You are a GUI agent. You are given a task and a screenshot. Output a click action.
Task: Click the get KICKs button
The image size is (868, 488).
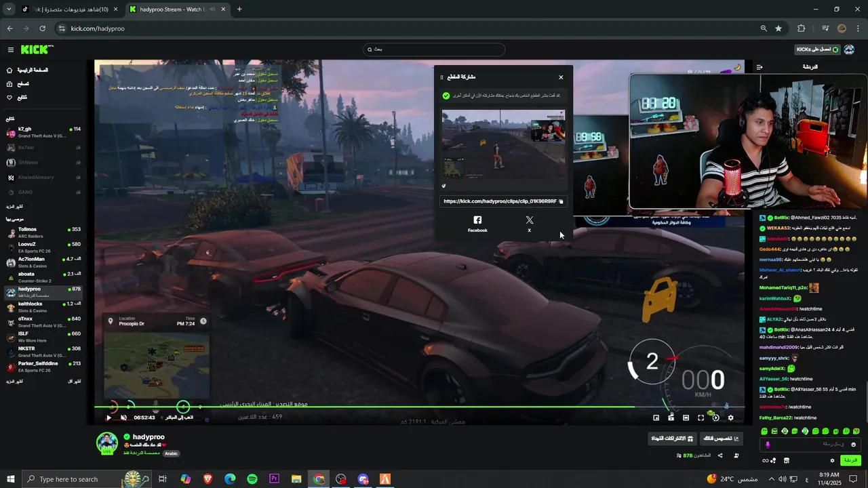(x=817, y=49)
